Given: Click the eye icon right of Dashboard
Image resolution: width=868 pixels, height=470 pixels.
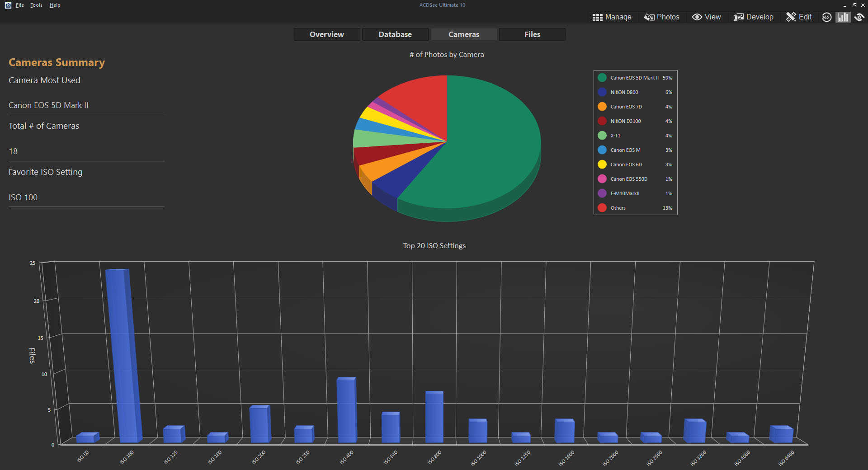Looking at the screenshot, I should coord(859,17).
